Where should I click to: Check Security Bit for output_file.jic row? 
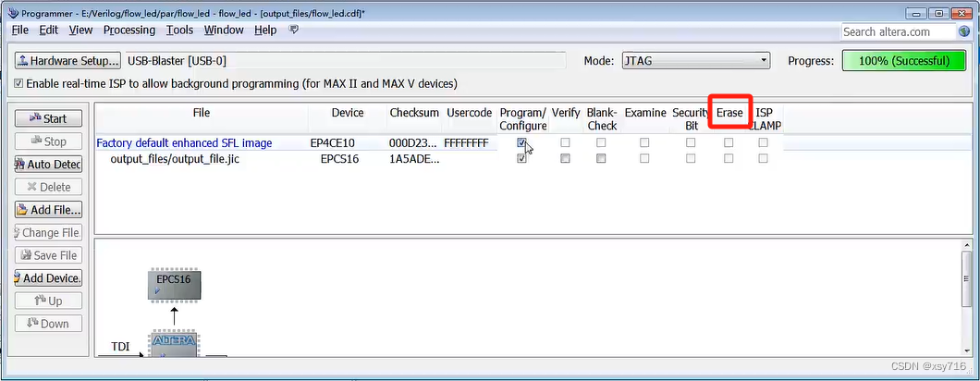pyautogui.click(x=690, y=158)
